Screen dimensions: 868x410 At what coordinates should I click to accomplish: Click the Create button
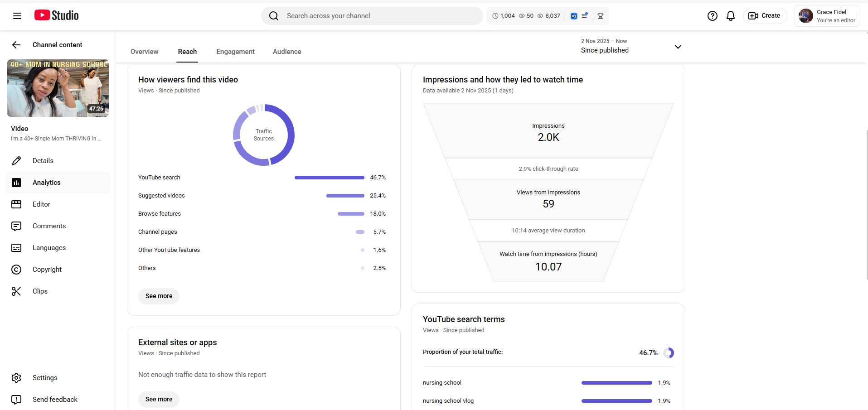pos(765,16)
